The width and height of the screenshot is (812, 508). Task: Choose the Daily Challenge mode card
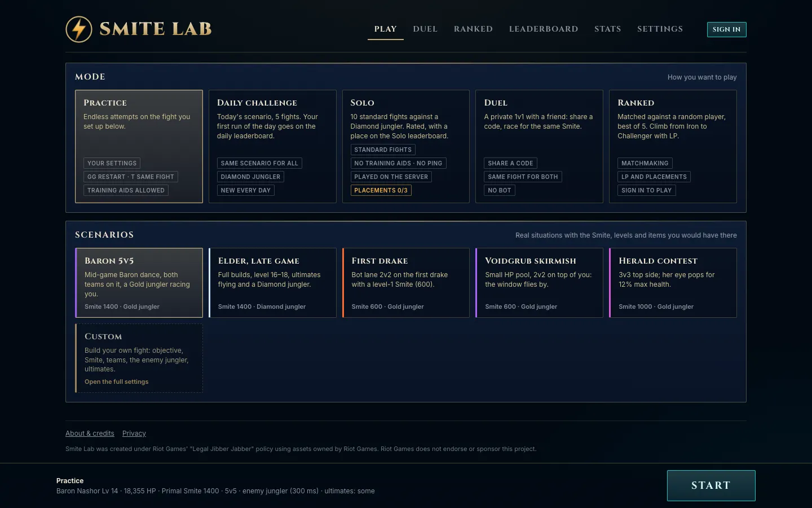[272, 146]
